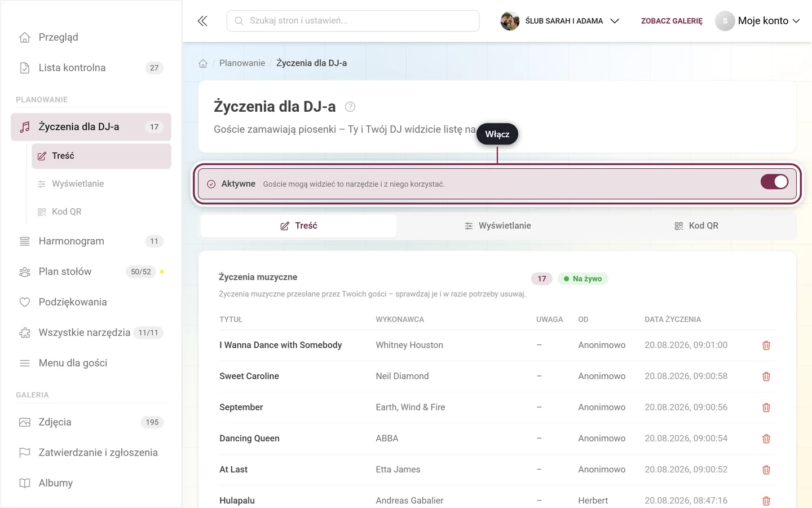Open Przegląd in the sidebar
The width and height of the screenshot is (812, 508).
point(91,37)
